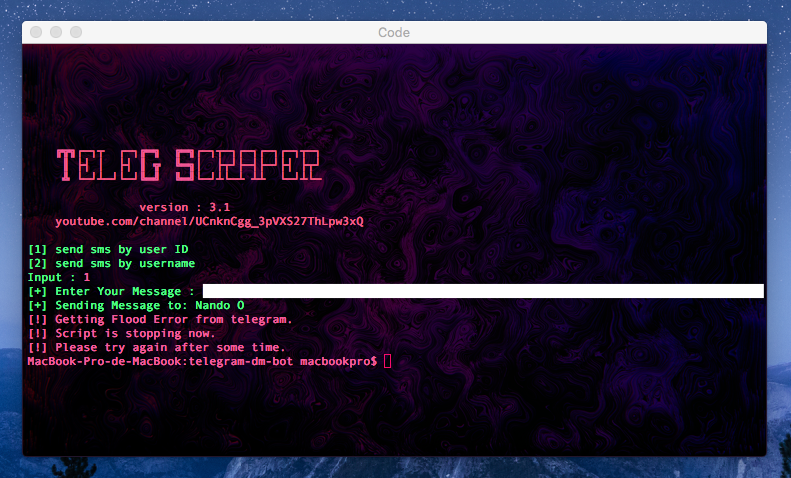Click the zoom window button
The width and height of the screenshot is (791, 478).
pos(76,32)
